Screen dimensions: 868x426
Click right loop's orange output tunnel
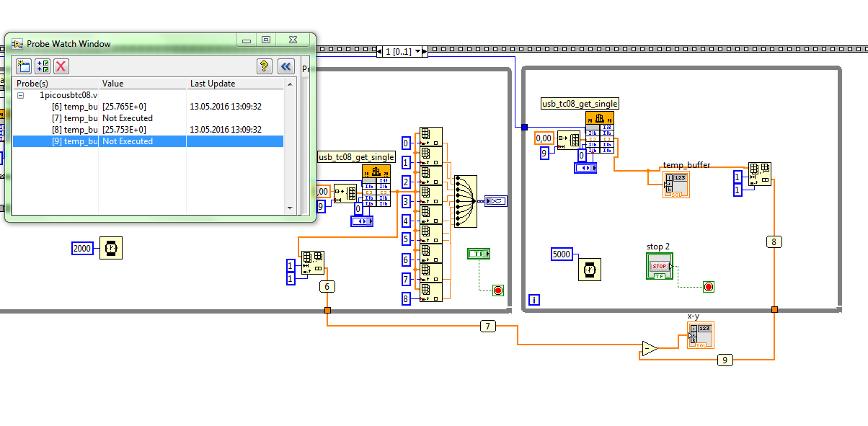[774, 309]
